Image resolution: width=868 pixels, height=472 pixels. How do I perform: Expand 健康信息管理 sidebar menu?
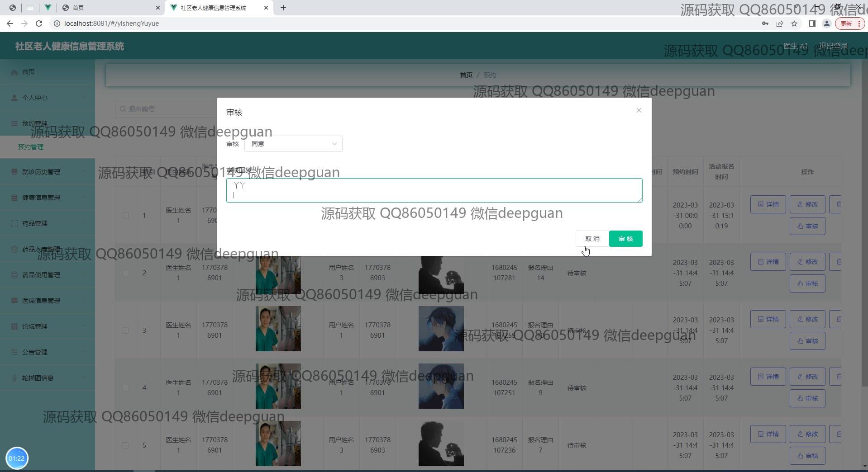48,198
